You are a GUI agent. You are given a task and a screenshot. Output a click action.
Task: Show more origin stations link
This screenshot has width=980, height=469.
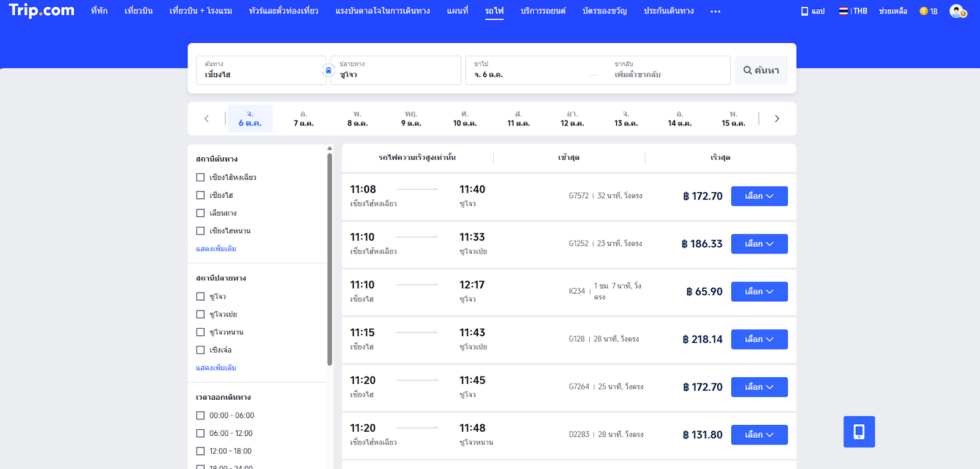click(x=216, y=249)
